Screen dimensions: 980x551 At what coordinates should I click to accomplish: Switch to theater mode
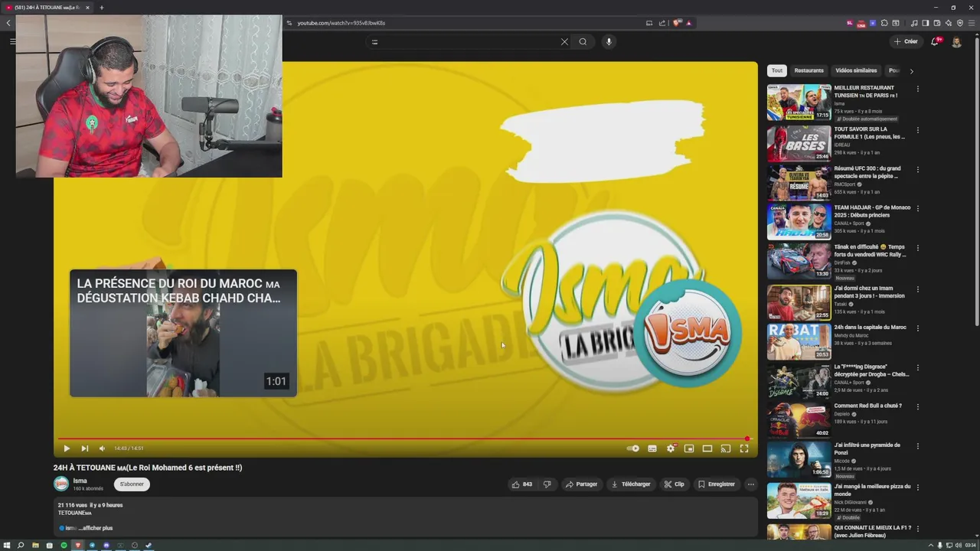tap(707, 448)
